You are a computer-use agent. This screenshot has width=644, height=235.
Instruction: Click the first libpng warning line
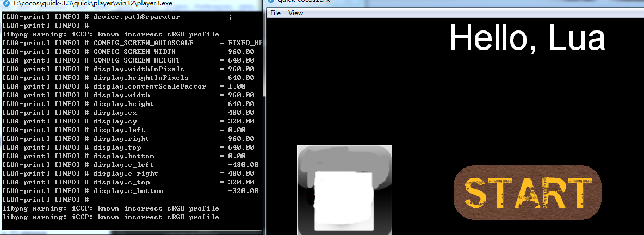tap(110, 34)
